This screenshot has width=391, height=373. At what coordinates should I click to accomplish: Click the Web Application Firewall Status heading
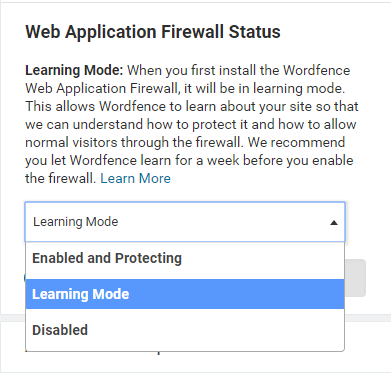153,32
